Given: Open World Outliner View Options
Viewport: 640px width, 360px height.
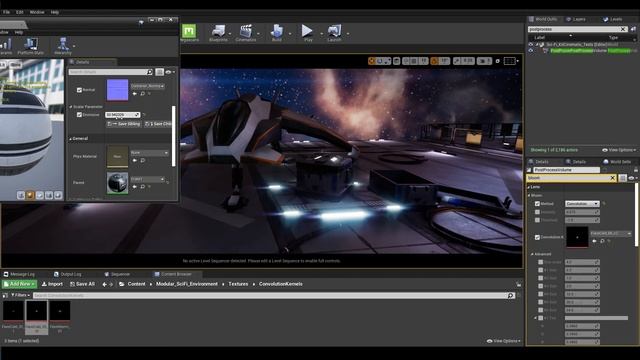Looking at the screenshot, I should pyautogui.click(x=619, y=150).
